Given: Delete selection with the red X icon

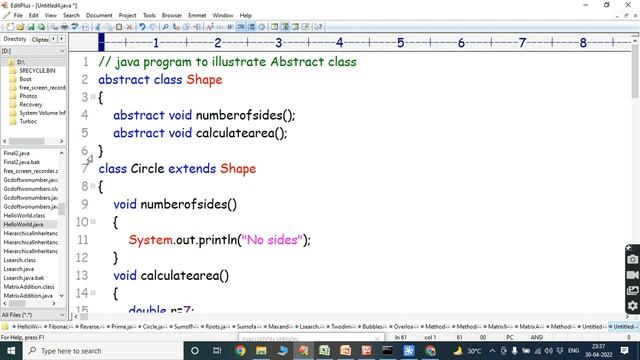Looking at the screenshot, I should point(129,27).
